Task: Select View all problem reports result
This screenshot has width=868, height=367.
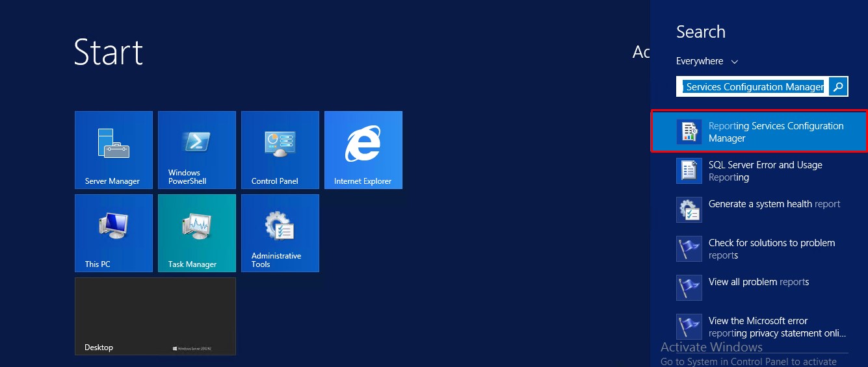Action: click(758, 282)
